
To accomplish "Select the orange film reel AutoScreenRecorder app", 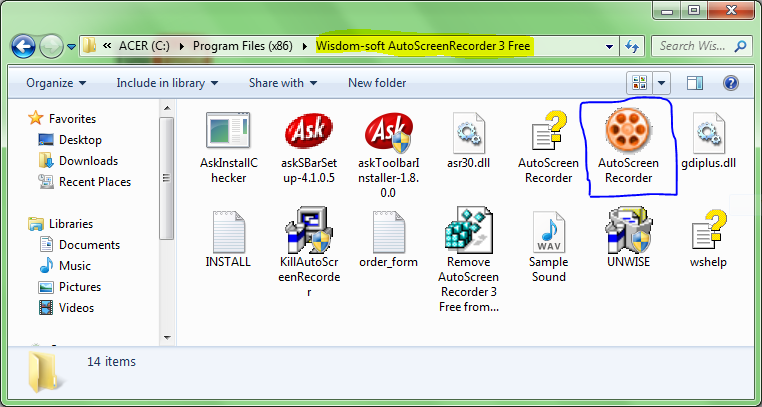I will point(628,130).
